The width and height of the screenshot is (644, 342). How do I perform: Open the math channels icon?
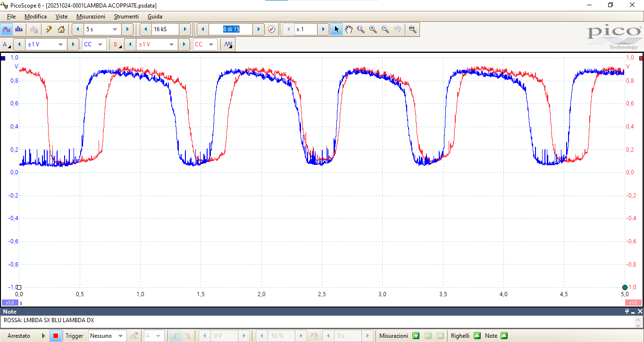[x=228, y=44]
